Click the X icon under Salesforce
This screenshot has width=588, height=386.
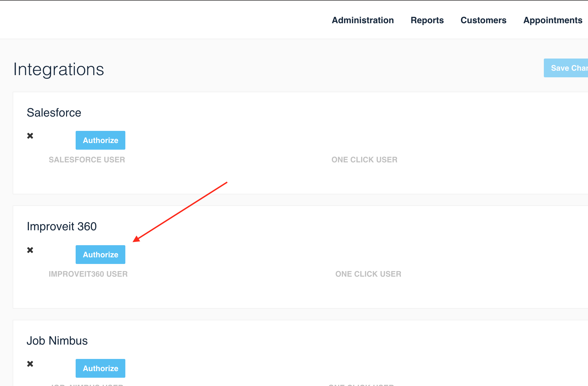pos(30,136)
